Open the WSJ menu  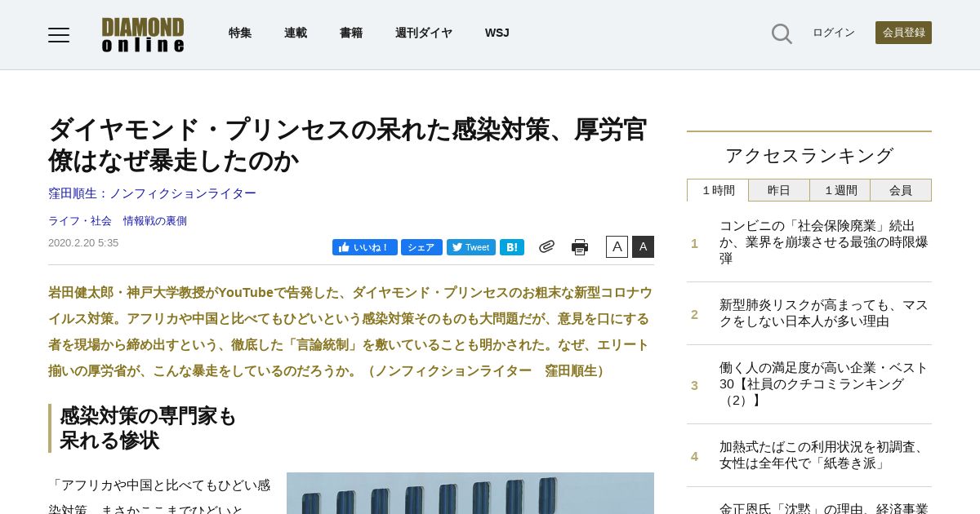(x=497, y=33)
